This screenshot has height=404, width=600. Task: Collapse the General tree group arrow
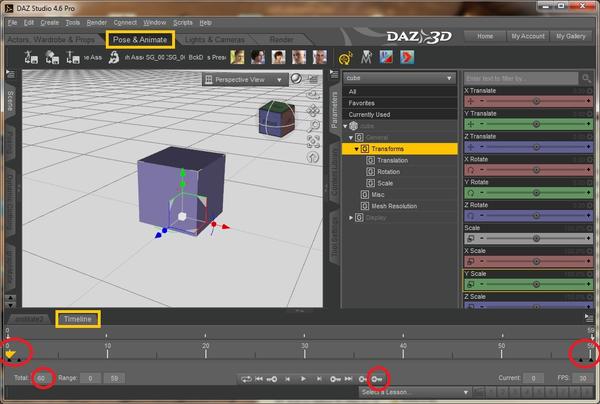pos(351,137)
